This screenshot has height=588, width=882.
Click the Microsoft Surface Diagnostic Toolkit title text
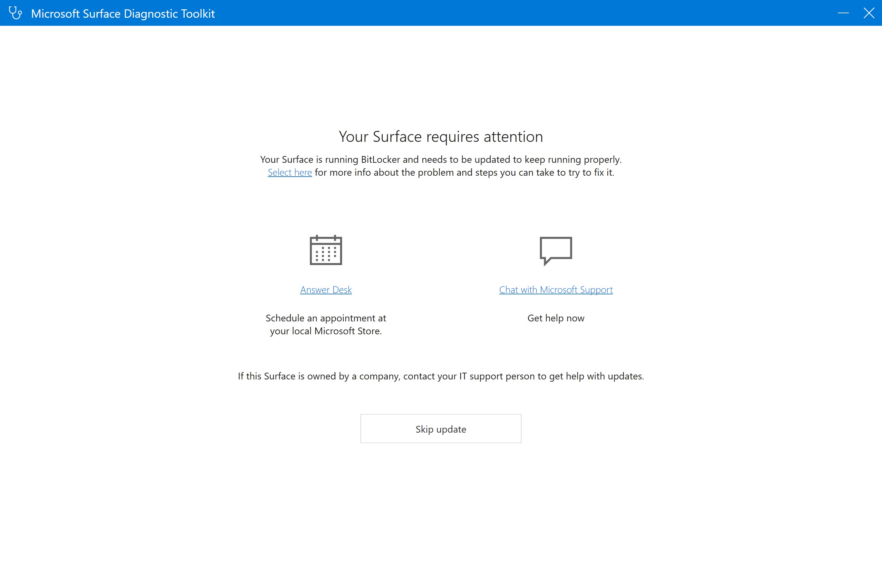123,13
